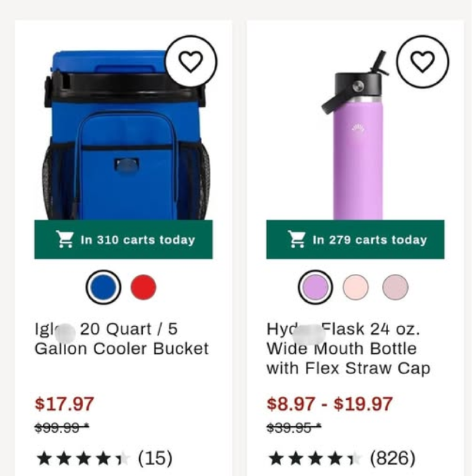476x476 pixels.
Task: Tap heart icon on purple water bottle
Action: pos(423,61)
